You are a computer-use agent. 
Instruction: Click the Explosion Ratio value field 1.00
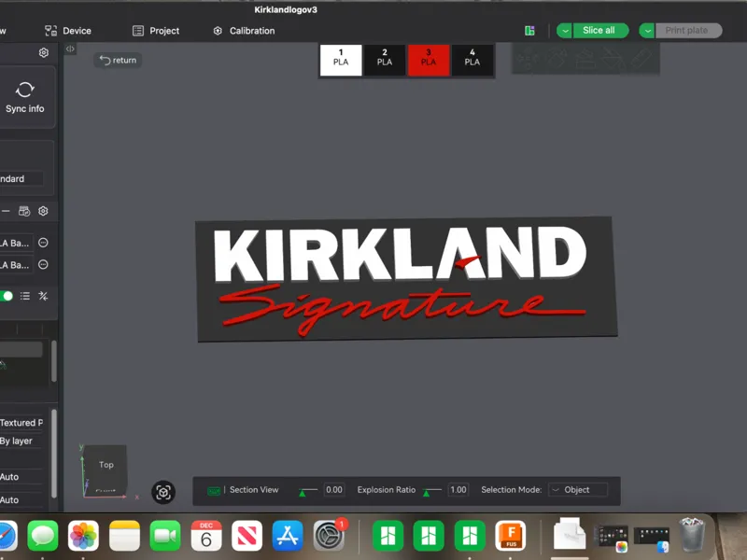tap(458, 489)
